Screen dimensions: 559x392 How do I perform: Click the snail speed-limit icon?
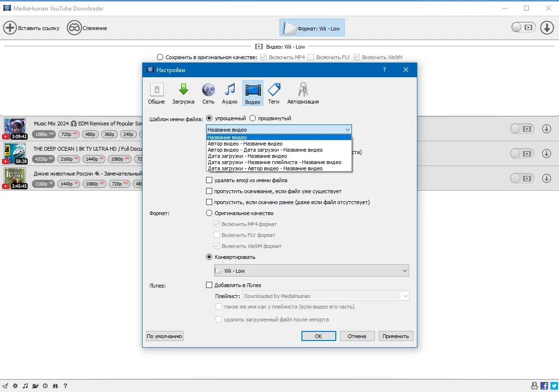click(35, 386)
